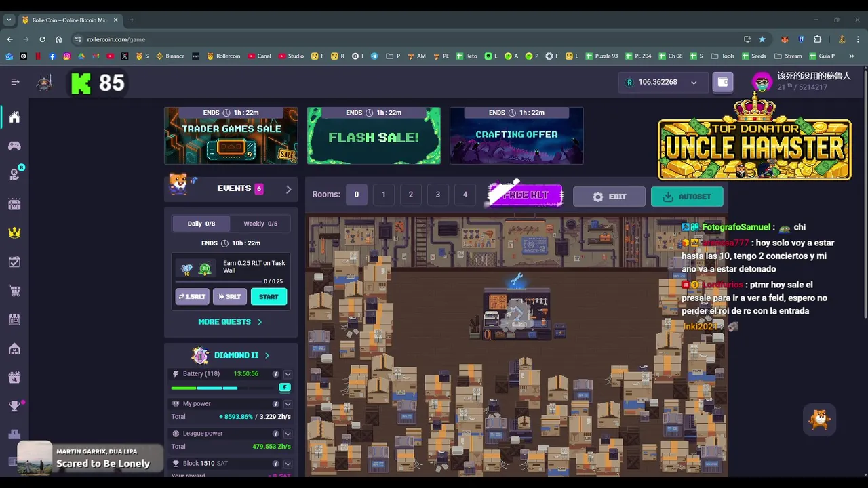This screenshot has width=868, height=488.
Task: Open the Tools bookmark folder
Action: [723, 56]
